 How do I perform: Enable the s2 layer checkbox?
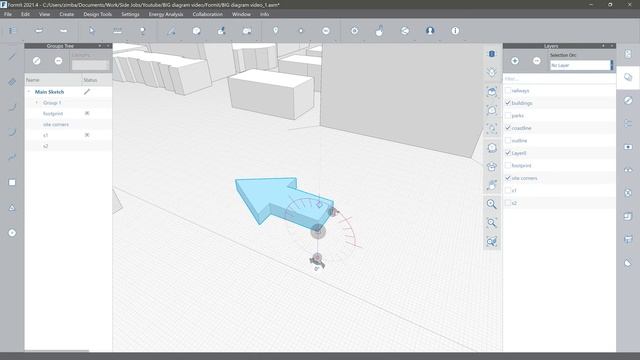click(508, 203)
